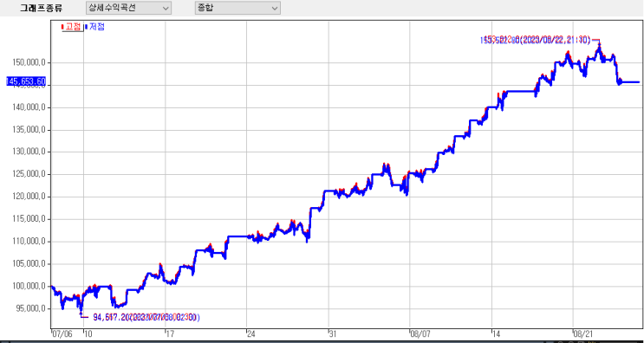This screenshot has width=644, height=343.
Task: Click the 105,000.0 y-axis label
Action: [x=29, y=264]
